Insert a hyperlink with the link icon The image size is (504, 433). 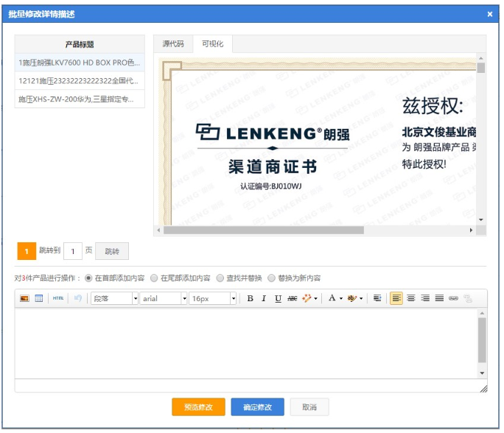coord(454,298)
